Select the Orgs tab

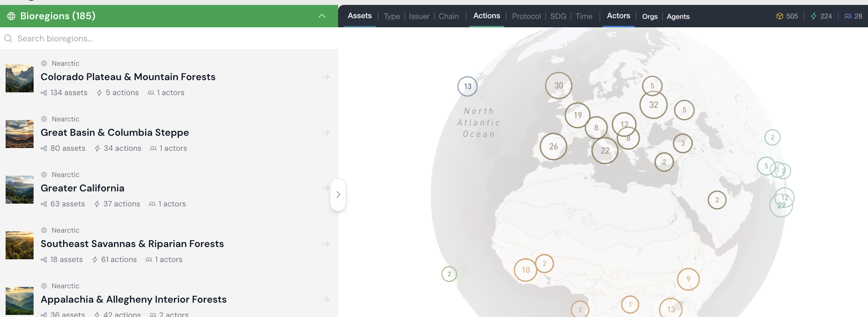[650, 16]
